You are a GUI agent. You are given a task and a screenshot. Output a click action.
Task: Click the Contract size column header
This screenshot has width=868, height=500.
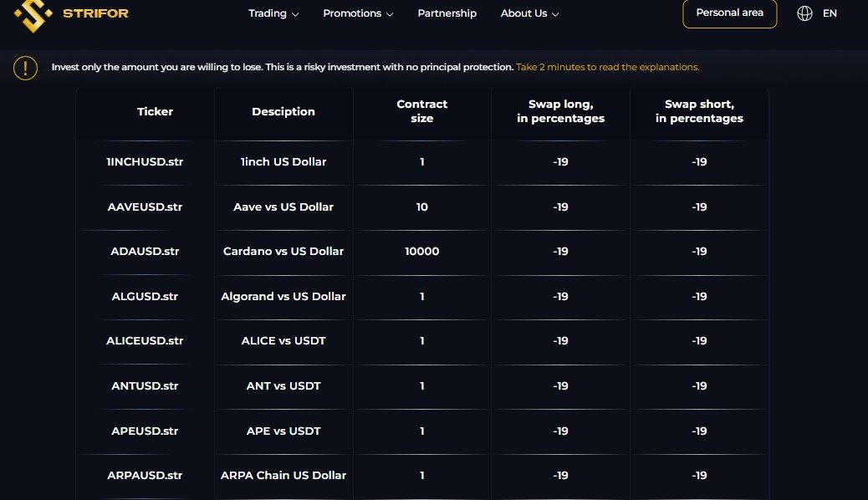(x=421, y=110)
